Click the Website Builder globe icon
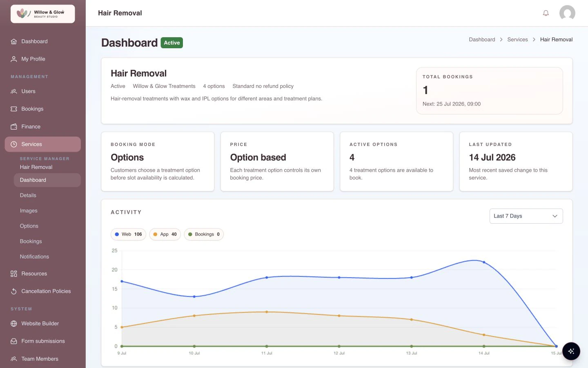The image size is (588, 368). 14,323
